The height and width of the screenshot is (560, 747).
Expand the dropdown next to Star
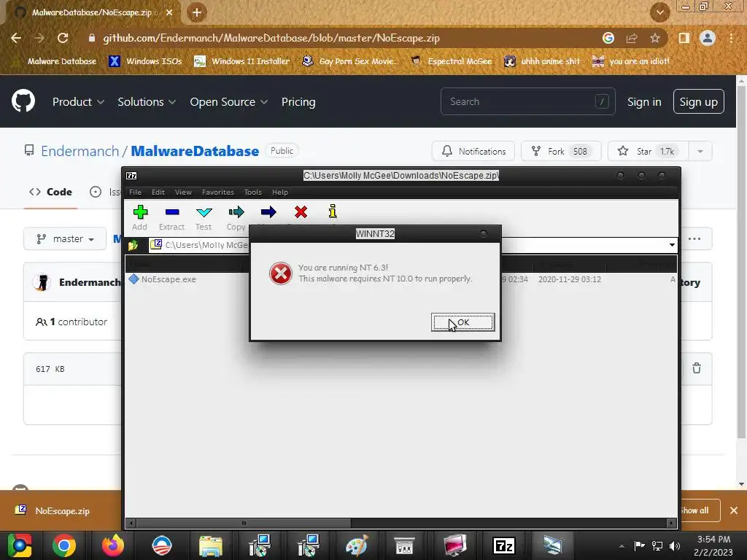click(x=700, y=152)
